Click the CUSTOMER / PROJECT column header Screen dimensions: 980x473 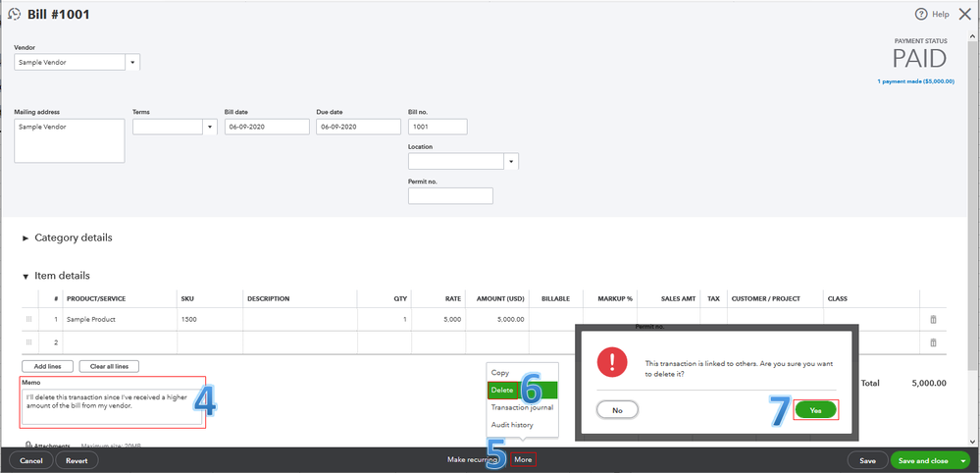click(765, 298)
